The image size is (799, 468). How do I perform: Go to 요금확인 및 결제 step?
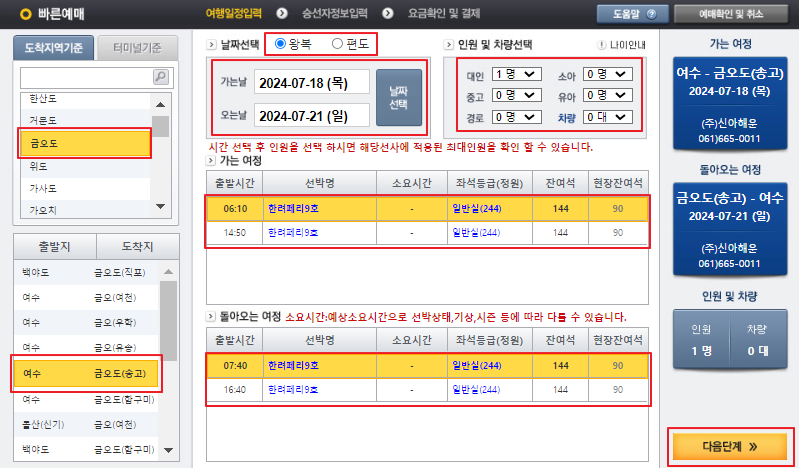(x=444, y=13)
